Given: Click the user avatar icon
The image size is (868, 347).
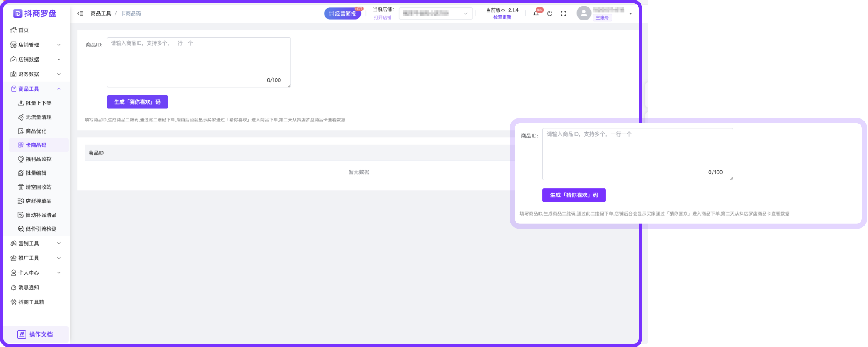Looking at the screenshot, I should pyautogui.click(x=584, y=13).
